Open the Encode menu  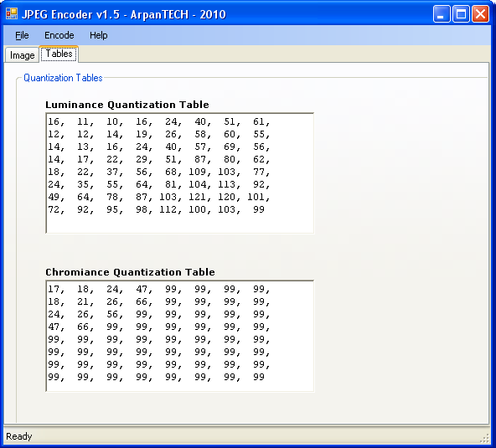(59, 35)
